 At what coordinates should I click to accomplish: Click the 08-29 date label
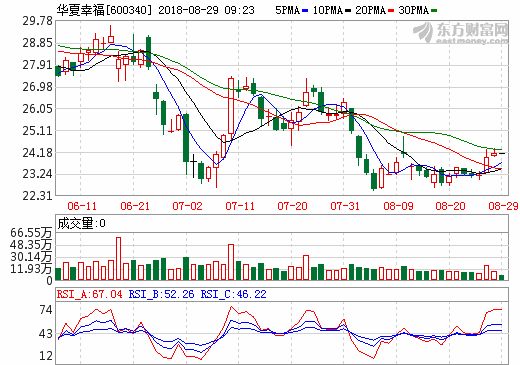point(503,206)
